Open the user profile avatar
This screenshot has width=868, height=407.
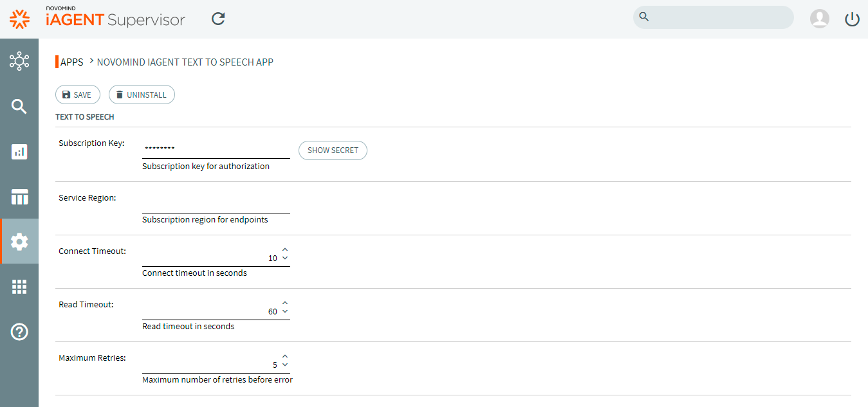pyautogui.click(x=819, y=19)
